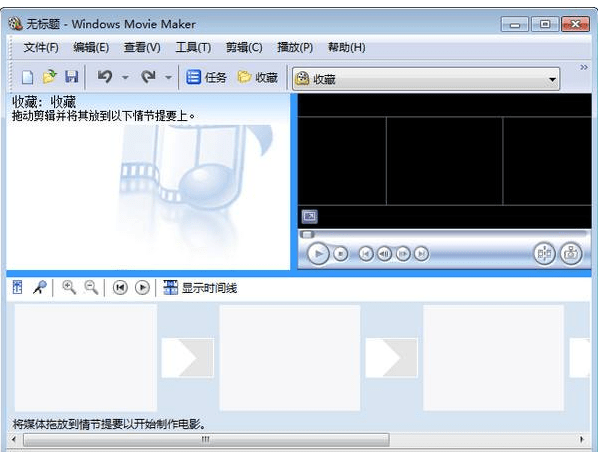Take a picture from the preview
The image size is (598, 452).
point(571,253)
